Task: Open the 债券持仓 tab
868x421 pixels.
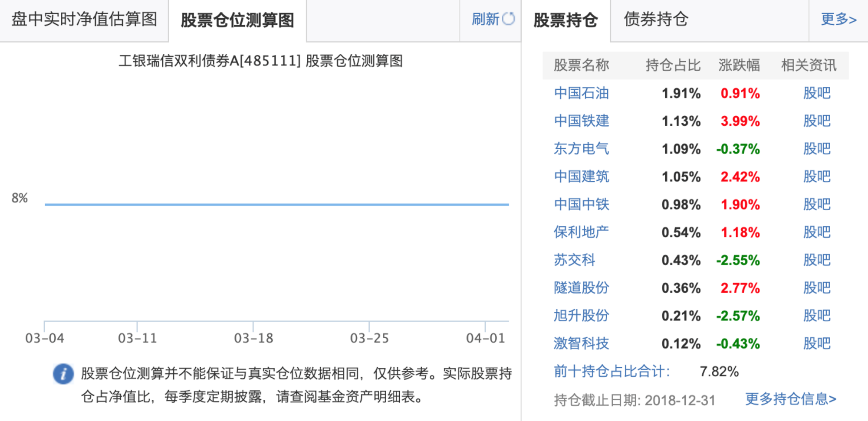Action: tap(656, 20)
